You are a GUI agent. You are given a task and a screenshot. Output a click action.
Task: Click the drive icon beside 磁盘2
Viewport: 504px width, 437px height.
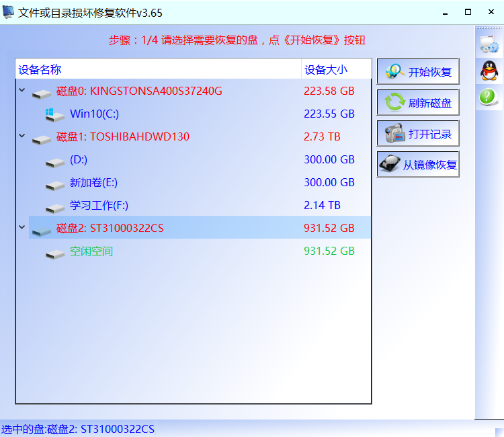tap(42, 231)
